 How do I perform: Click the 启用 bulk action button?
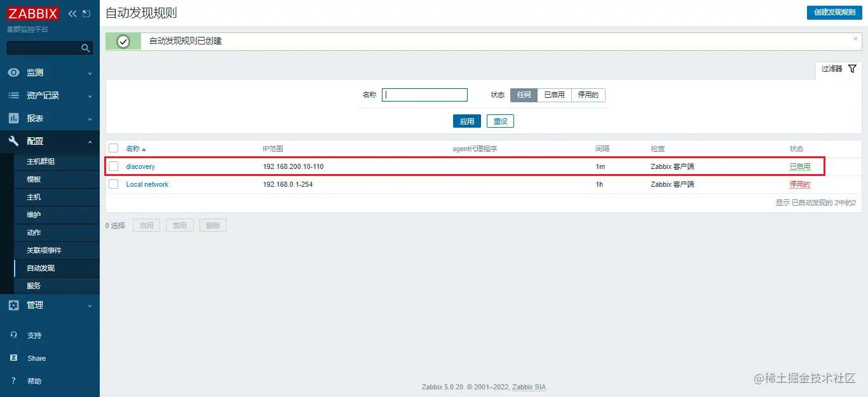coord(147,225)
